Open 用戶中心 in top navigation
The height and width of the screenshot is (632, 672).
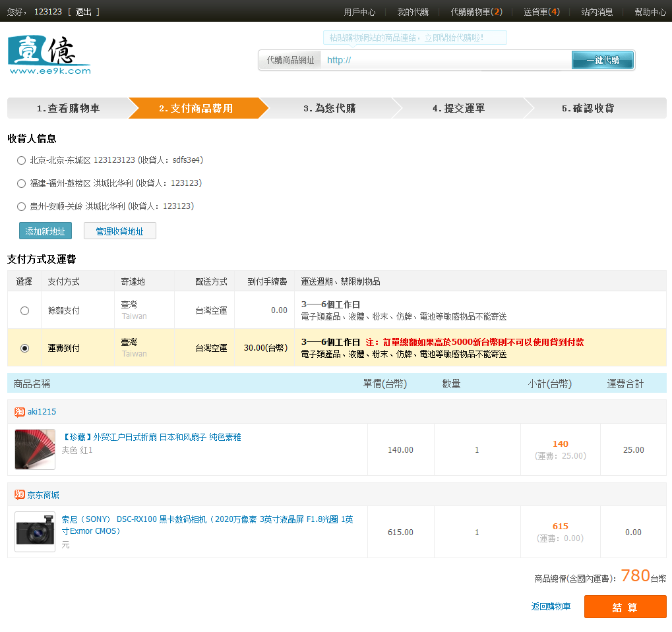(x=359, y=12)
